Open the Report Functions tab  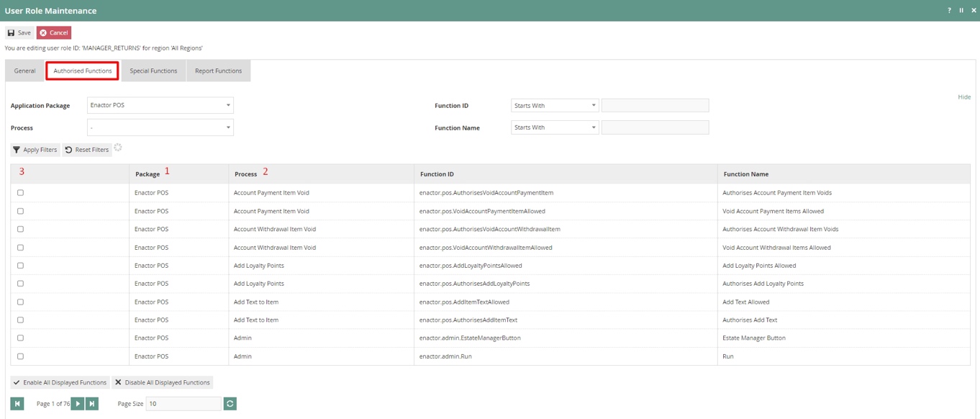(218, 71)
